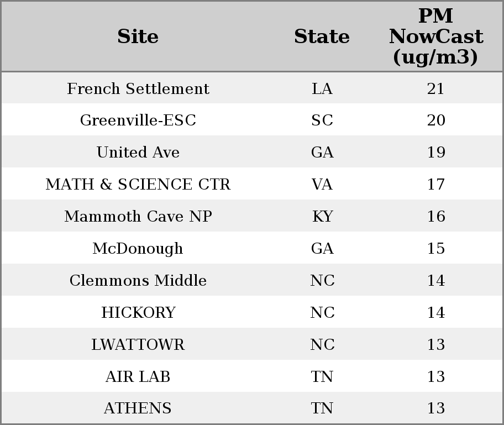Select MATH & SCIENCE CTR site
This screenshot has width=504, height=425.
(138, 184)
